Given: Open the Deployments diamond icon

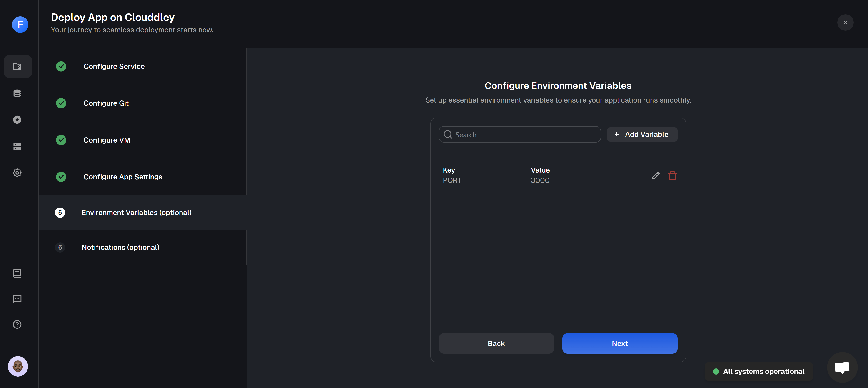Looking at the screenshot, I should point(17,119).
